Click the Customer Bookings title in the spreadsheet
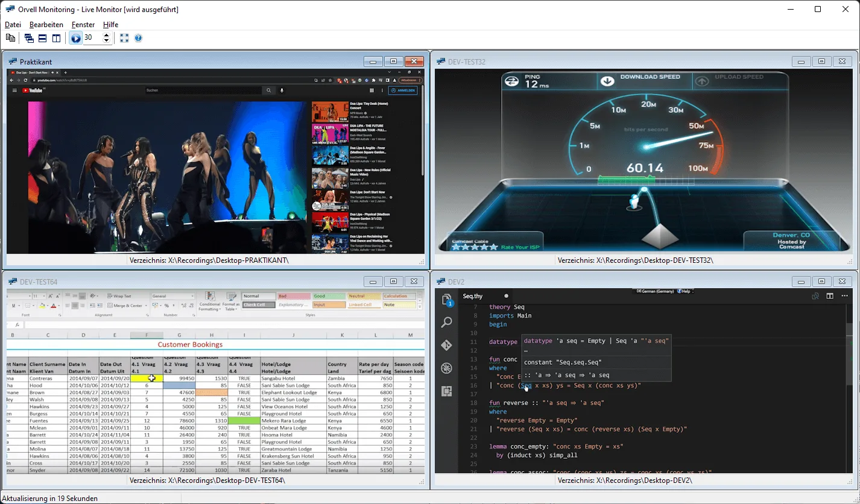 [x=190, y=345]
